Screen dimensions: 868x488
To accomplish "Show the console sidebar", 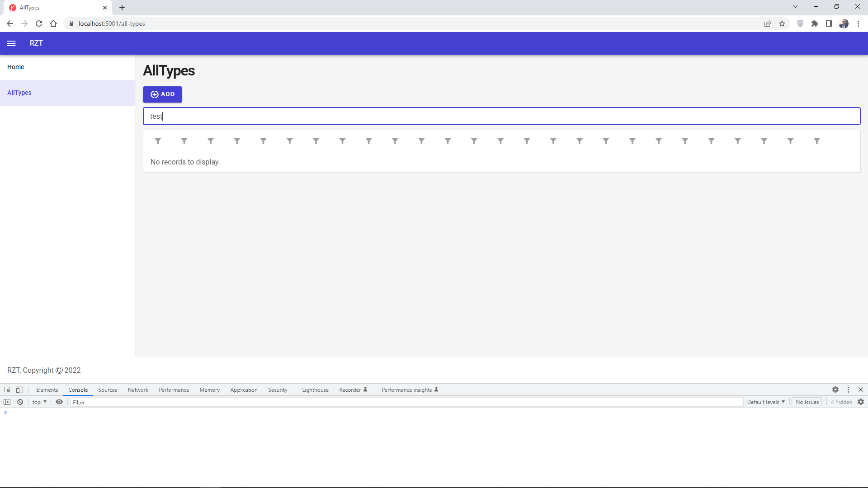I will click(7, 402).
